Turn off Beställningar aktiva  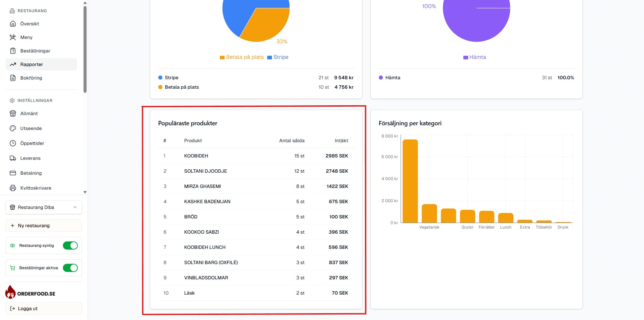pyautogui.click(x=70, y=268)
